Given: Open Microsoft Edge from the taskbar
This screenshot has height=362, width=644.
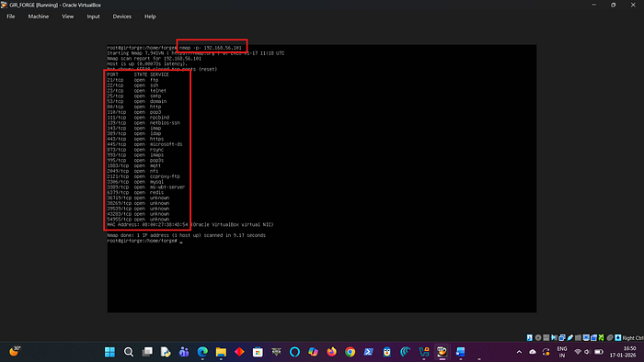Looking at the screenshot, I should (x=202, y=352).
